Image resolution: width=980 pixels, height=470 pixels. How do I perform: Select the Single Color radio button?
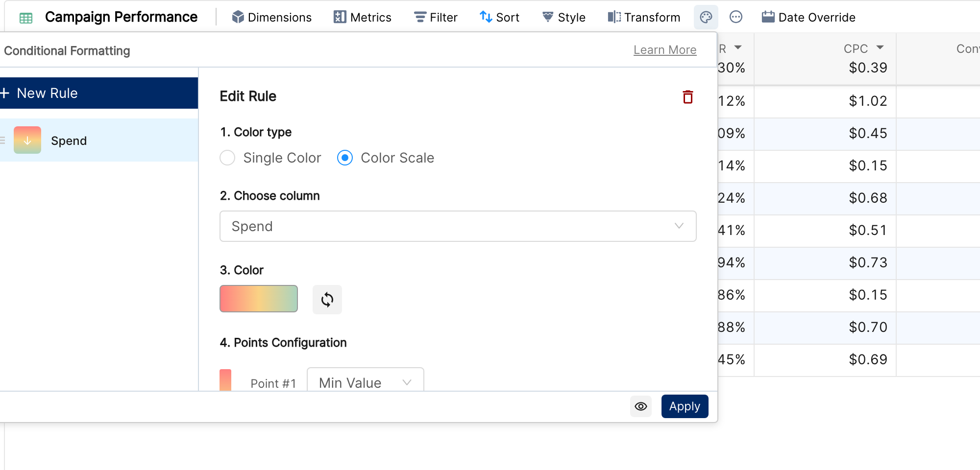click(227, 158)
